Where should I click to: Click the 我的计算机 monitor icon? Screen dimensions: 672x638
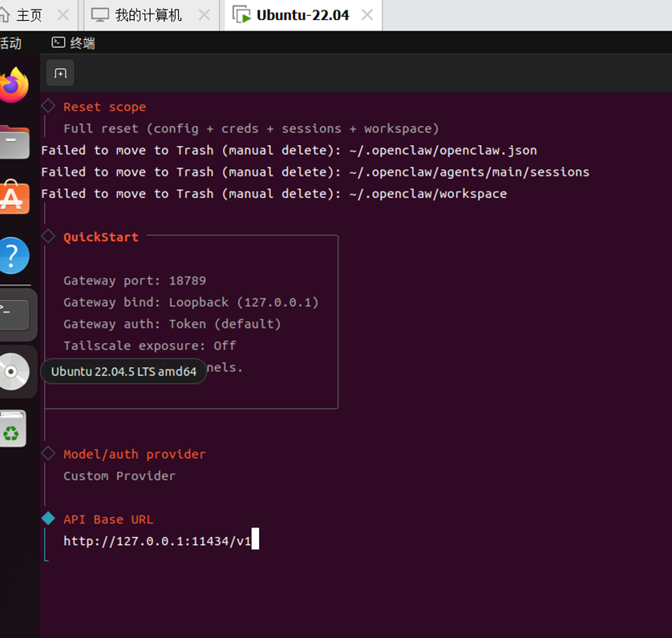click(100, 15)
